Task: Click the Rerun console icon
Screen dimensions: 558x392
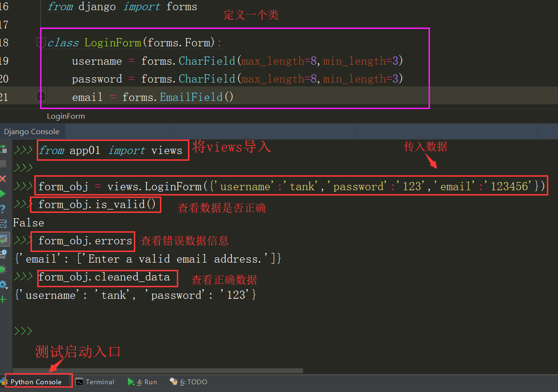Action: point(3,149)
